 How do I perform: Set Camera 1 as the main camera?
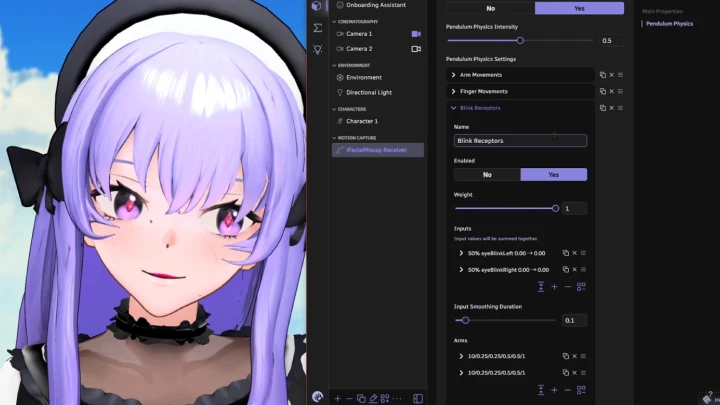pos(416,34)
